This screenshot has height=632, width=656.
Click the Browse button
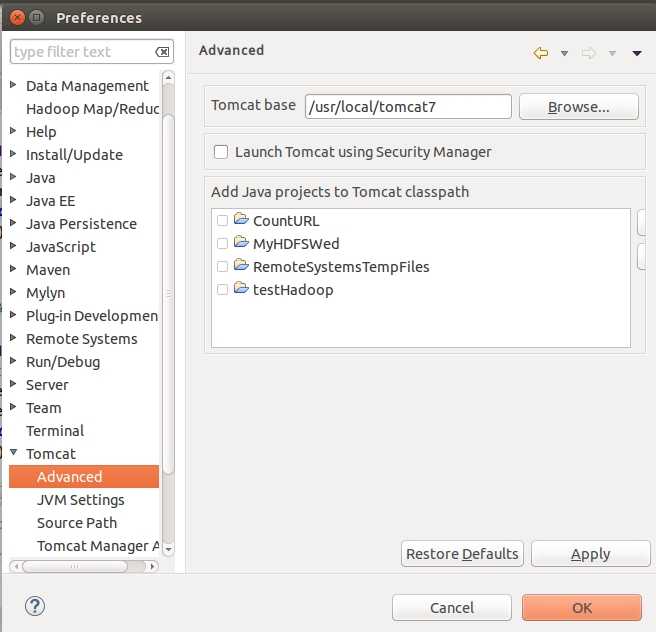click(x=579, y=107)
